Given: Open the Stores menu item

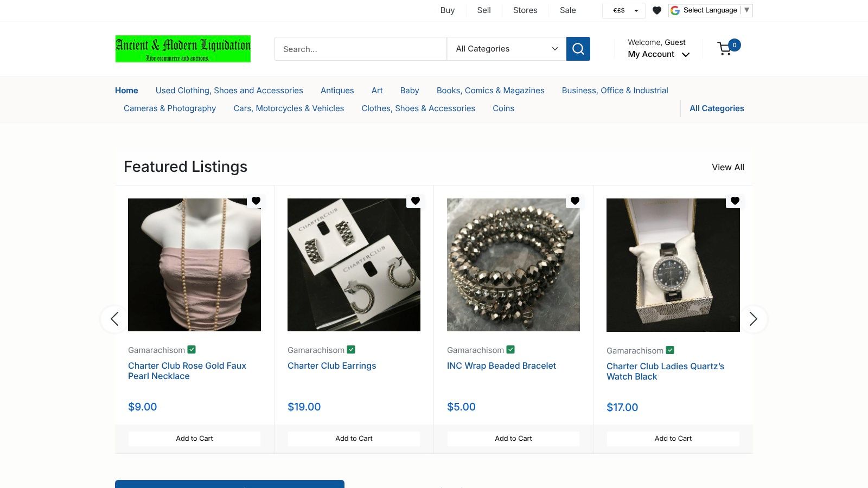Looking at the screenshot, I should pos(525,10).
